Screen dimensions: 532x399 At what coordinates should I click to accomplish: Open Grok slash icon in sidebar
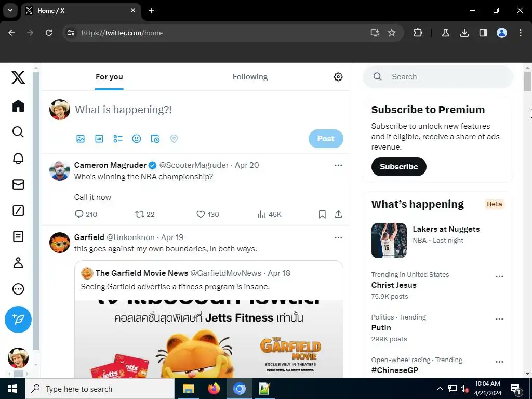(18, 210)
